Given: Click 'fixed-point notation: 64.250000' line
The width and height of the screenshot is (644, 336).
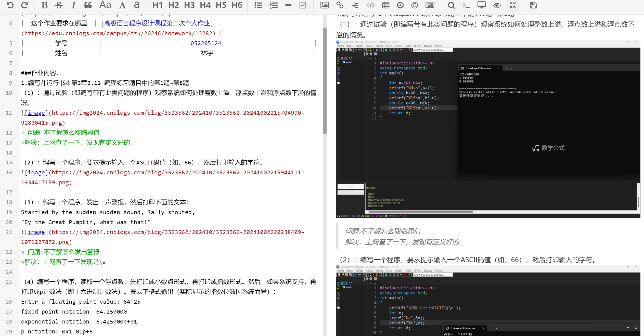Looking at the screenshot, I should [x=74, y=312].
